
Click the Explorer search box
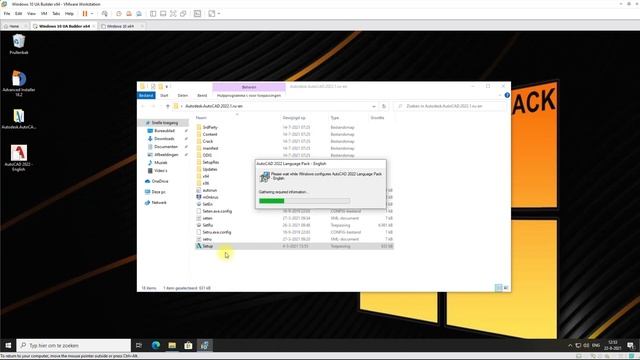click(450, 106)
